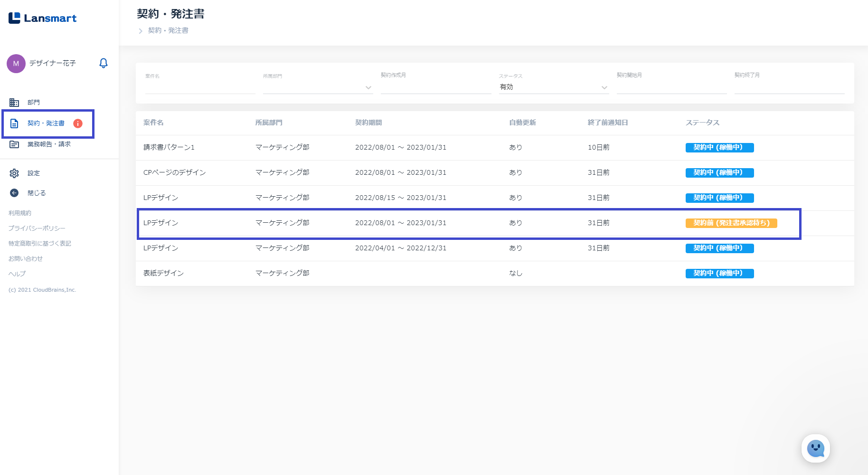Select 契約・発注書 in the sidebar menu
Screen dimensions: 868x475
click(x=46, y=123)
